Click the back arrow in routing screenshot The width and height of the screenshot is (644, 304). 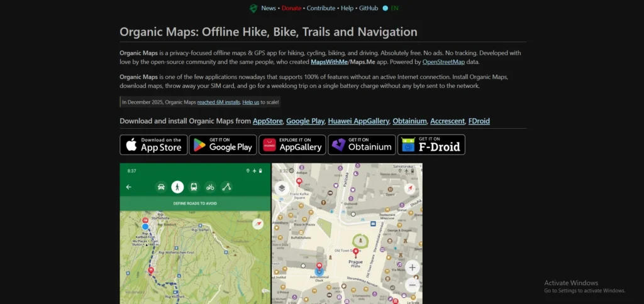click(x=128, y=187)
